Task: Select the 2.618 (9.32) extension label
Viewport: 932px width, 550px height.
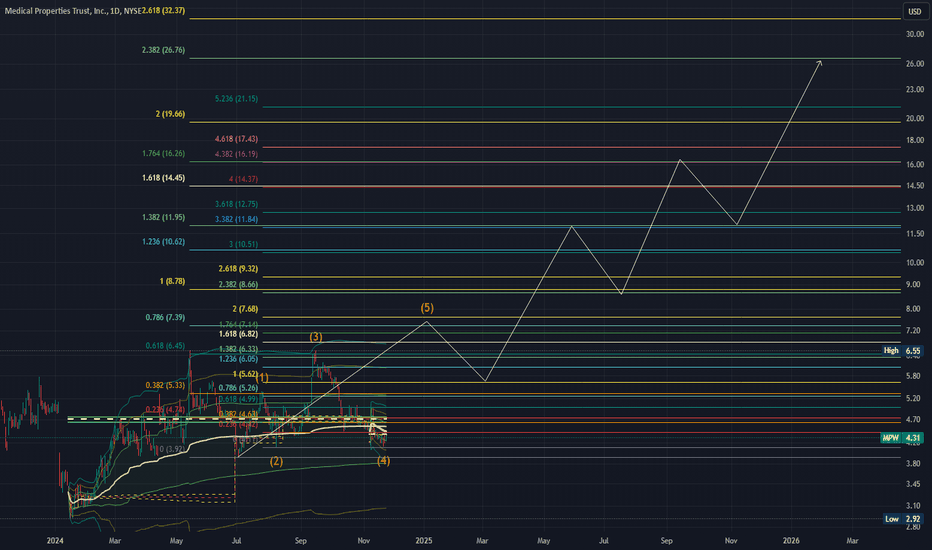Action: [238, 269]
